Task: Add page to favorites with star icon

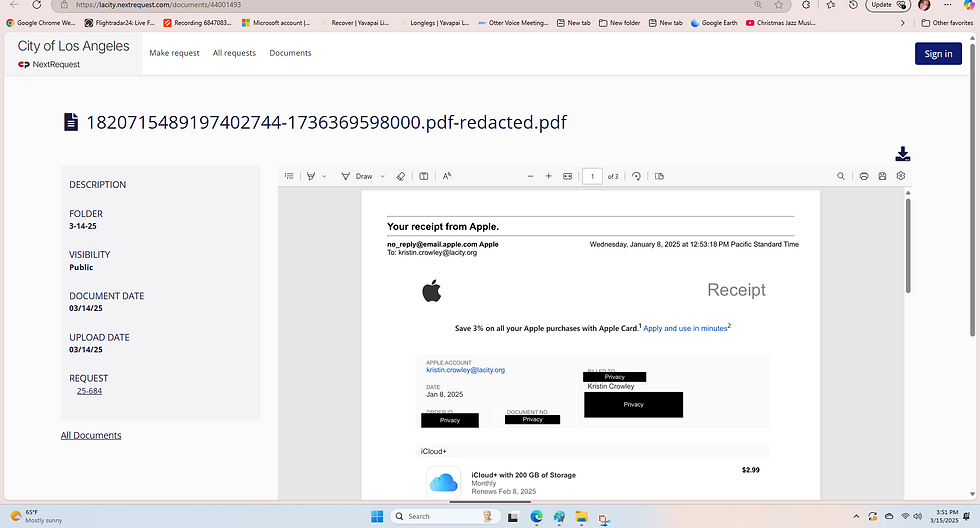Action: (779, 5)
